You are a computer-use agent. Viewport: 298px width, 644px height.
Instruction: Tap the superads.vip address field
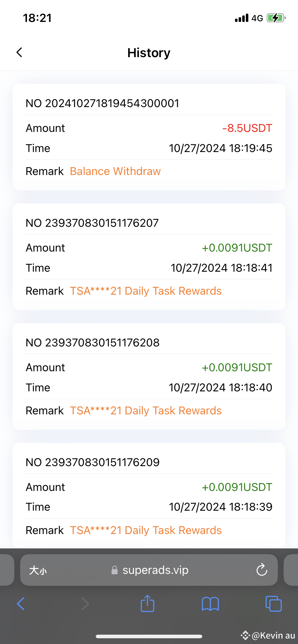149,570
